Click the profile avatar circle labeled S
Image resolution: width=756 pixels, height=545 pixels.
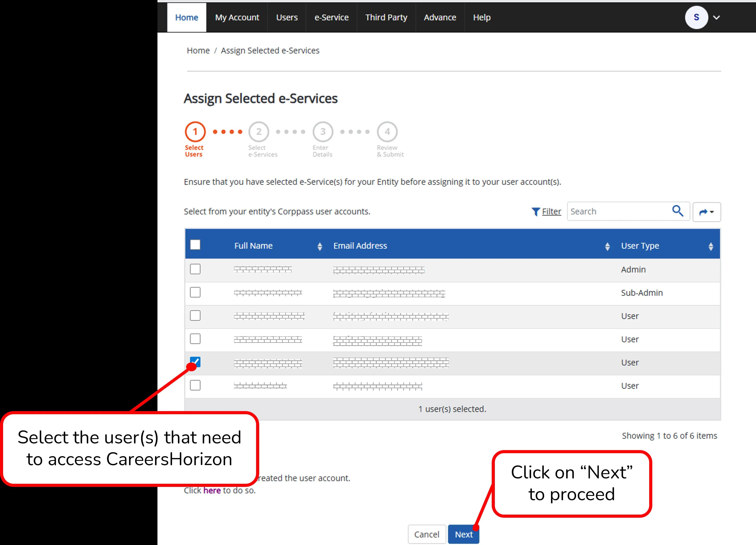point(696,18)
